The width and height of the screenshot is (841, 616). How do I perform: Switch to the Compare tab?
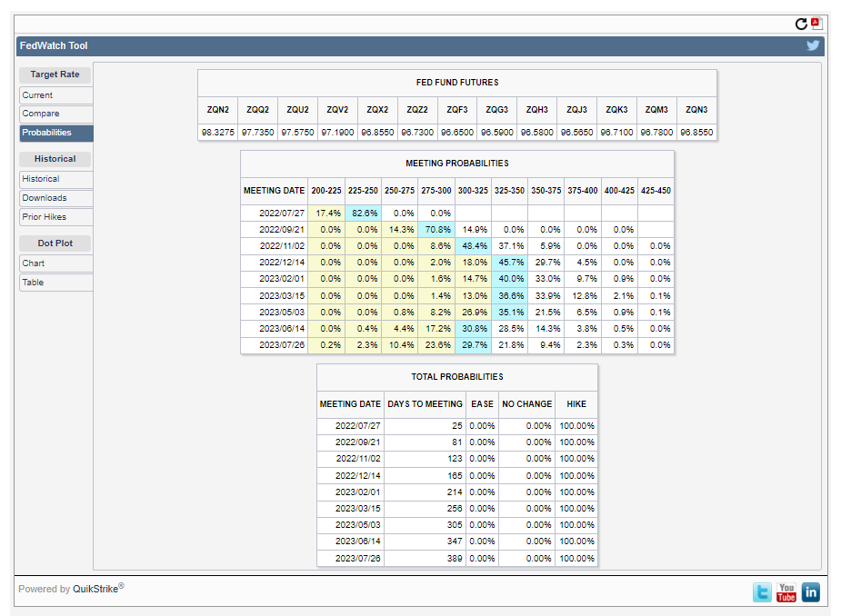55,114
